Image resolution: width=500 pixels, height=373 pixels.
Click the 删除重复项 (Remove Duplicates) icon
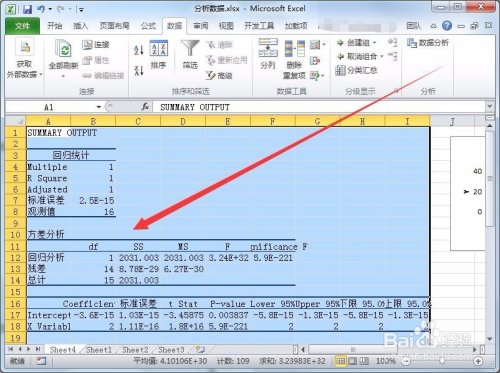click(x=295, y=49)
